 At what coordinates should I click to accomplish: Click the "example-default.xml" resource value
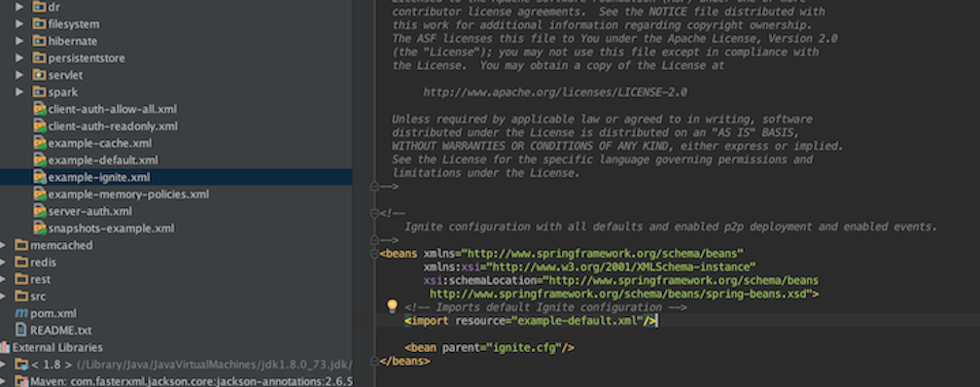[577, 321]
